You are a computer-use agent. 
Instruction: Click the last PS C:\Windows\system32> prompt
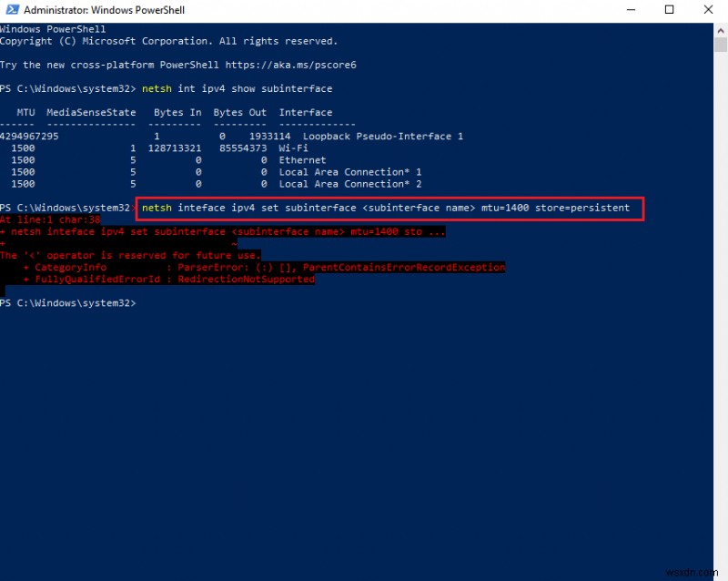[x=67, y=303]
